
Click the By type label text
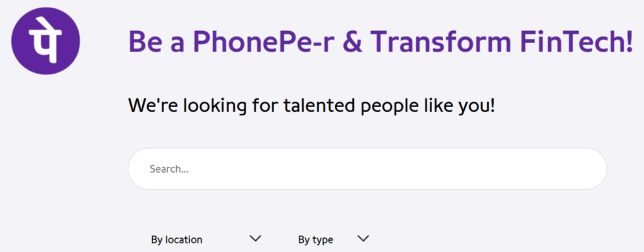click(316, 239)
